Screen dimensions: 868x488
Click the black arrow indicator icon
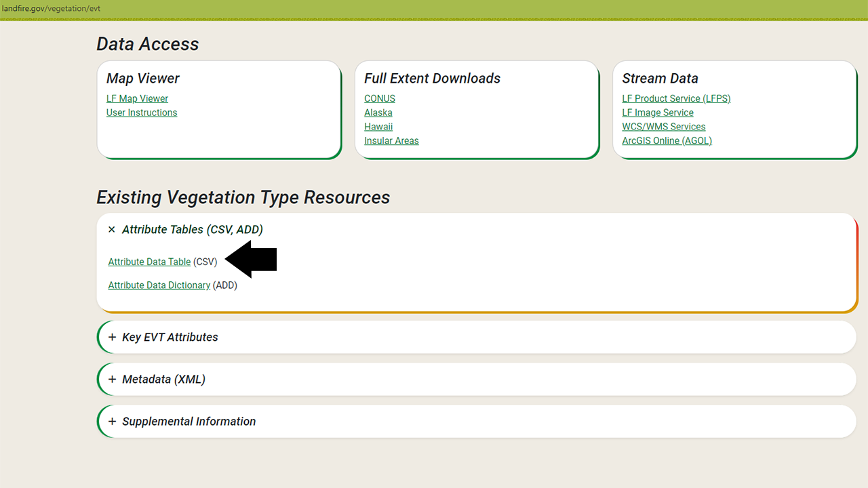[252, 259]
